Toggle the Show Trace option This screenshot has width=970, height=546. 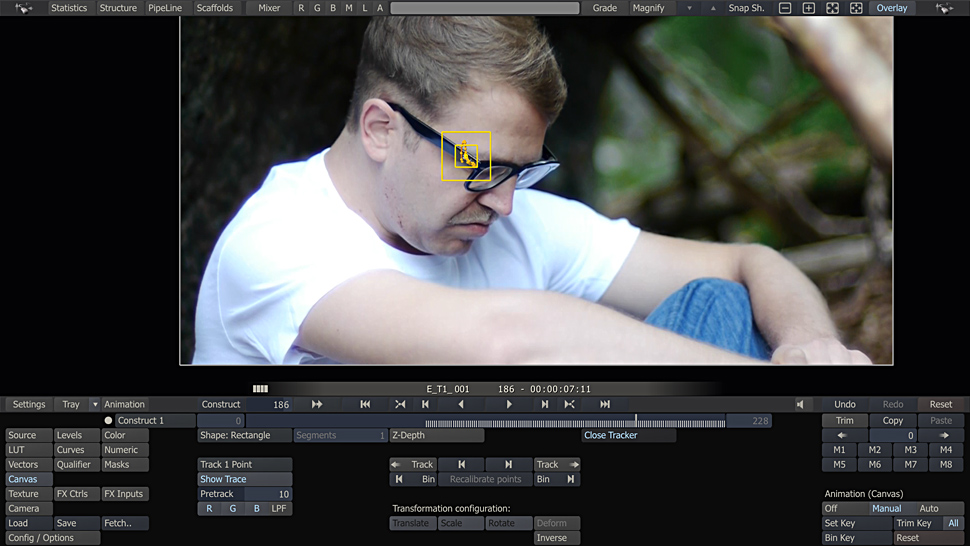[x=244, y=479]
